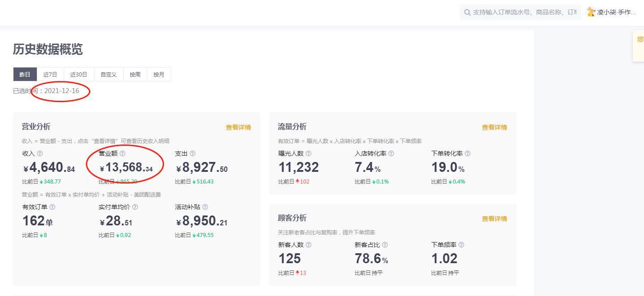
Task: Click the 新客占比 value 78.6%
Action: 371,259
